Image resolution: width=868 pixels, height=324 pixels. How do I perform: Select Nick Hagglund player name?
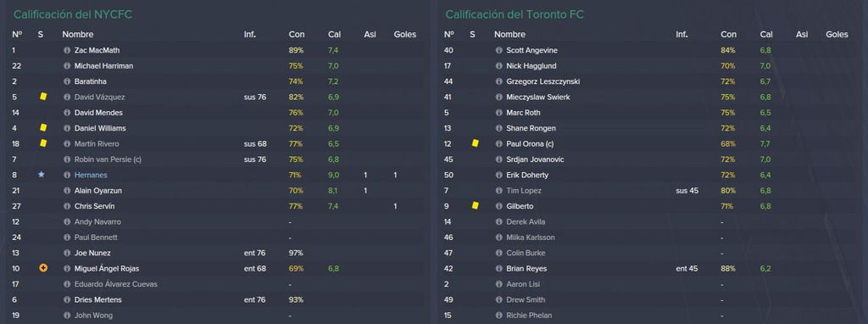click(x=531, y=66)
